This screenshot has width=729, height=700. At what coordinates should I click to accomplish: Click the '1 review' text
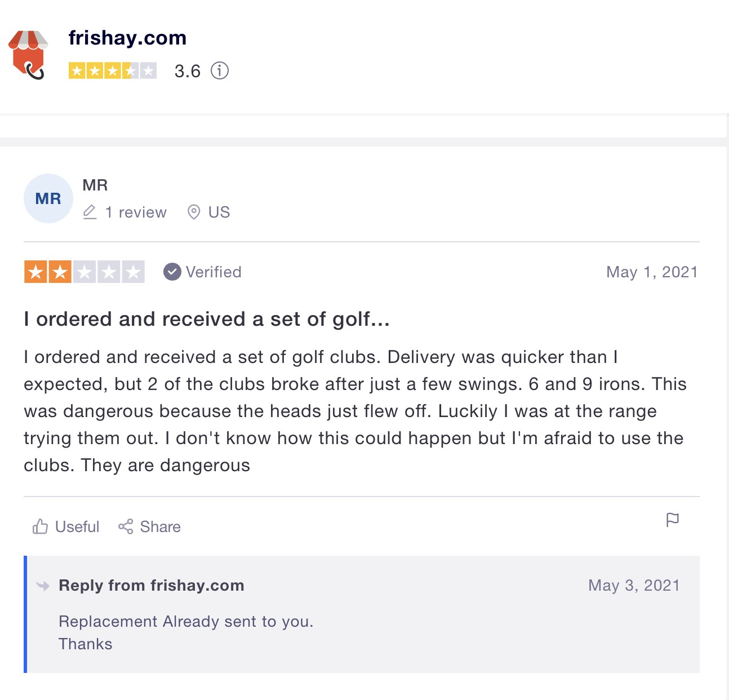point(136,212)
